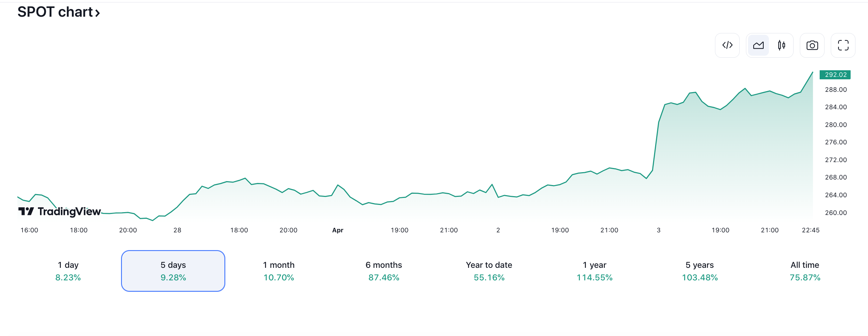This screenshot has height=336, width=868.
Task: Click the 22:45 time axis label
Action: click(811, 230)
